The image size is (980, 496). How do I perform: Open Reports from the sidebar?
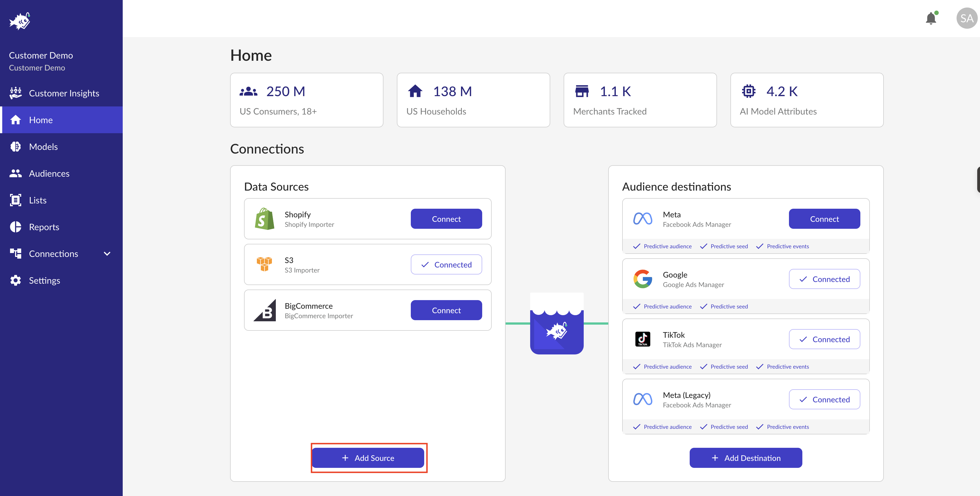click(x=44, y=227)
